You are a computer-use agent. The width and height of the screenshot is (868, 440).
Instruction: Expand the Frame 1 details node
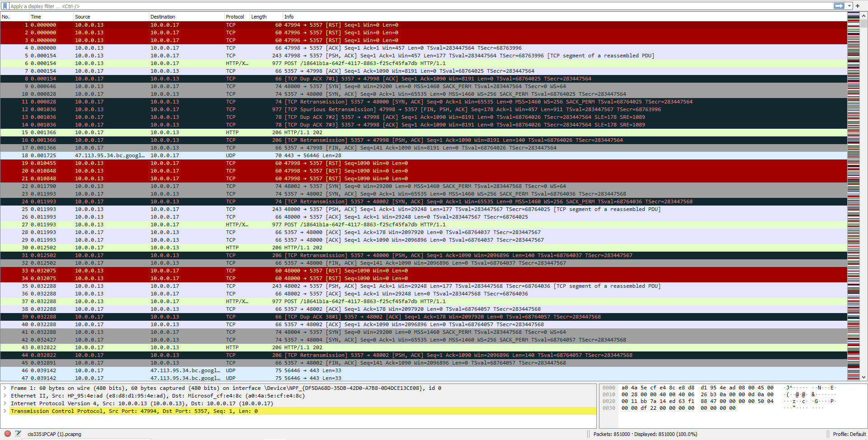tap(5, 388)
